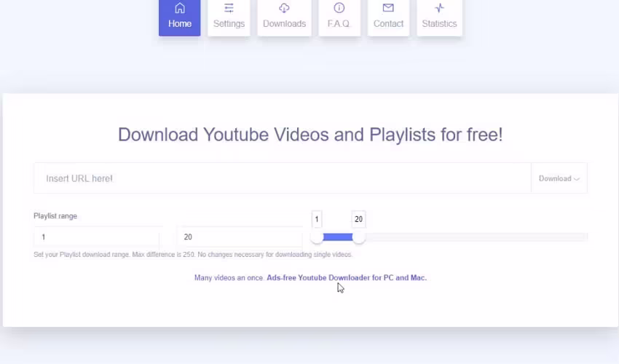Click the Settings sliders icon
This screenshot has height=364, width=619.
pyautogui.click(x=229, y=8)
